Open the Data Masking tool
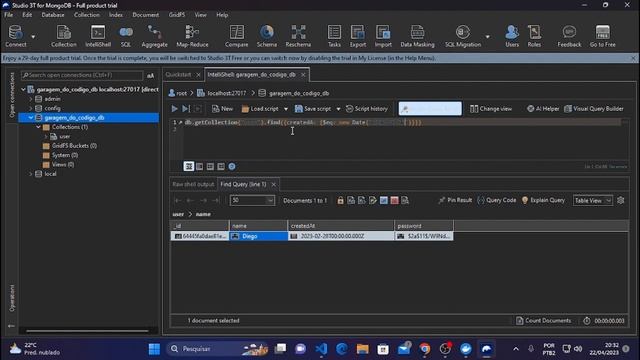The image size is (640, 360). [x=417, y=36]
